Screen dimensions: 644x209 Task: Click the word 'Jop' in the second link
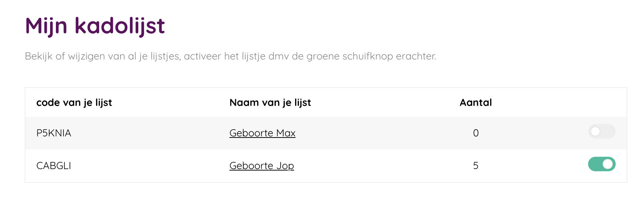285,166
